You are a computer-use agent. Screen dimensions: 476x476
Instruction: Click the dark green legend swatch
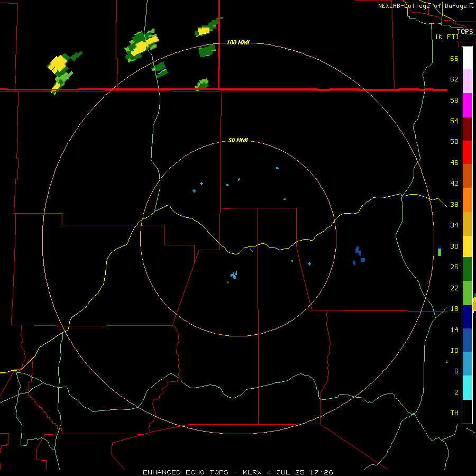click(467, 269)
